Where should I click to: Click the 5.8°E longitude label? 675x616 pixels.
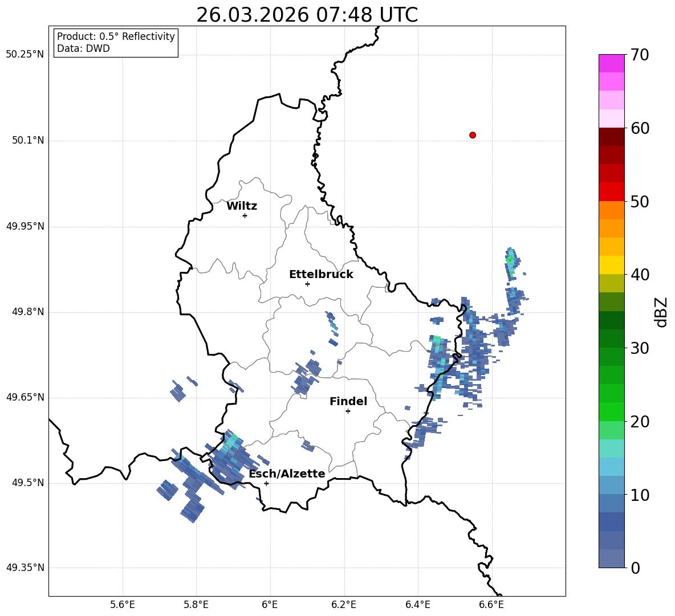pos(196,605)
